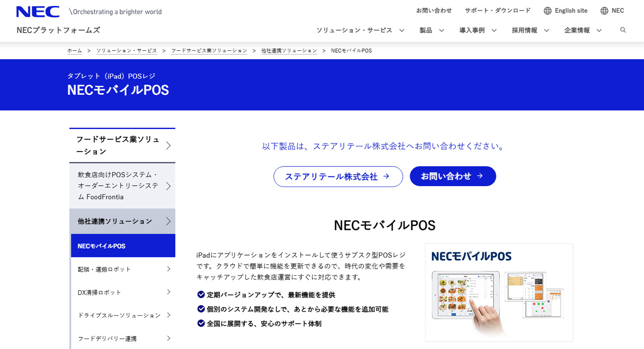Open サポート・ダウンロード header link
644x349 pixels.
tap(497, 11)
